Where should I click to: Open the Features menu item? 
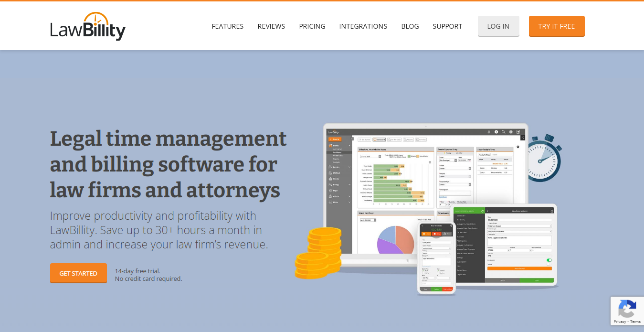coord(228,26)
